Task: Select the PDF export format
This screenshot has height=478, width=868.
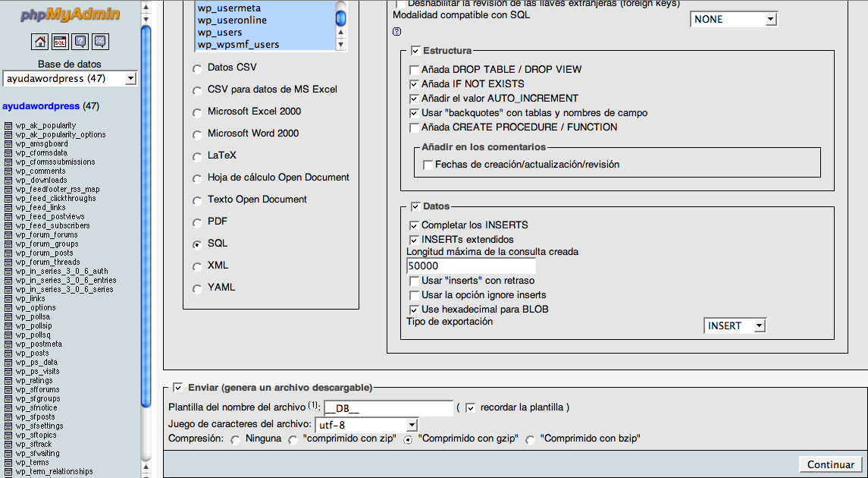Action: pyautogui.click(x=197, y=222)
